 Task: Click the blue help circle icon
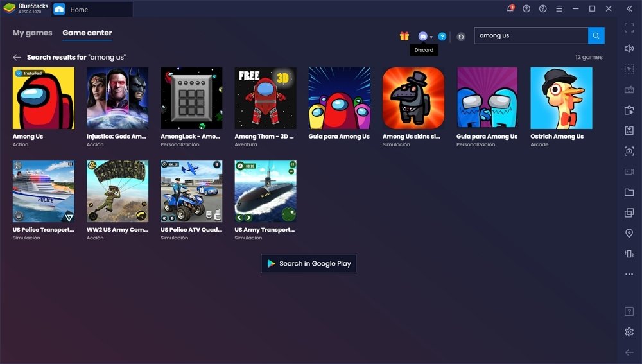click(x=442, y=37)
